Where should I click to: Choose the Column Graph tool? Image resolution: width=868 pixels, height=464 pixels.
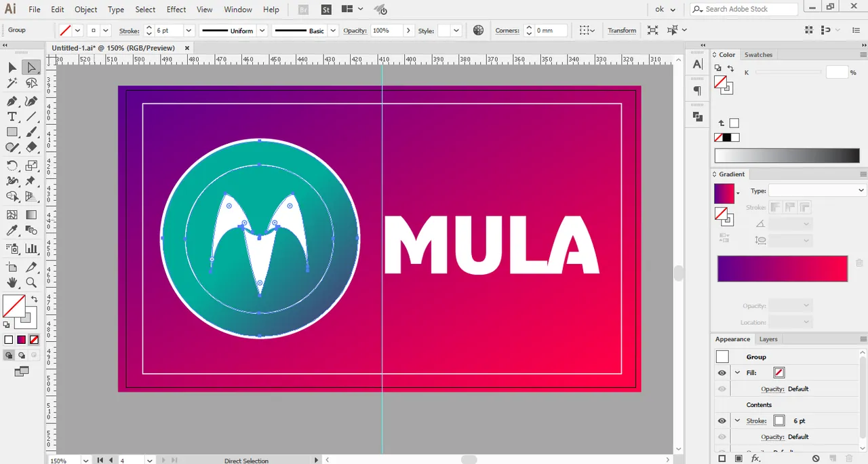coord(31,249)
